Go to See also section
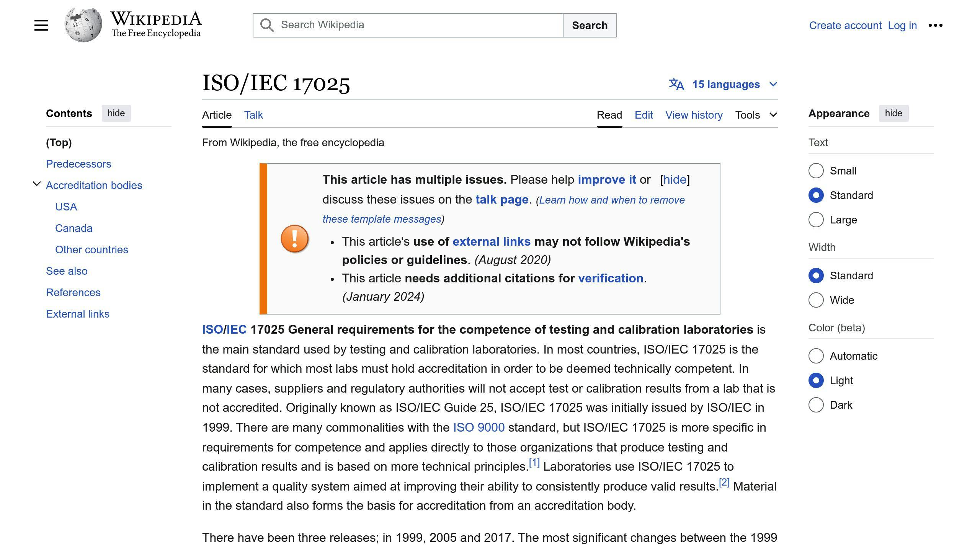Screen dimensions: 980x551 (67, 271)
